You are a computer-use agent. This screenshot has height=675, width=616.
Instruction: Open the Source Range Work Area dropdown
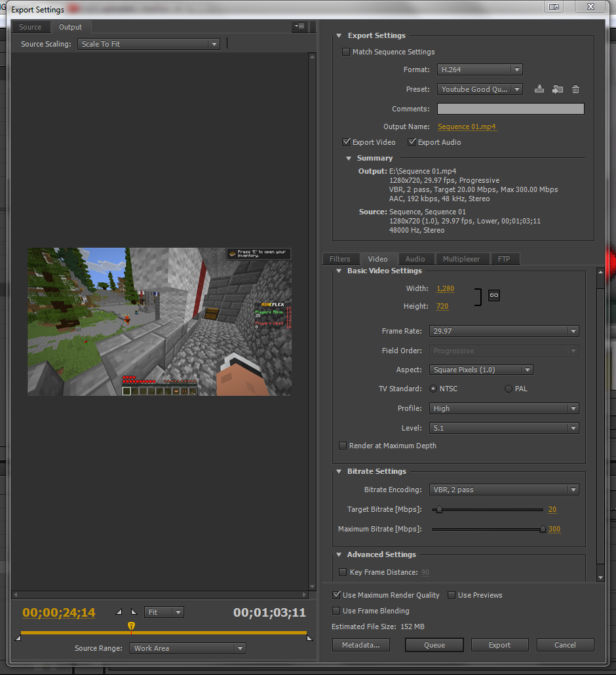[x=187, y=648]
